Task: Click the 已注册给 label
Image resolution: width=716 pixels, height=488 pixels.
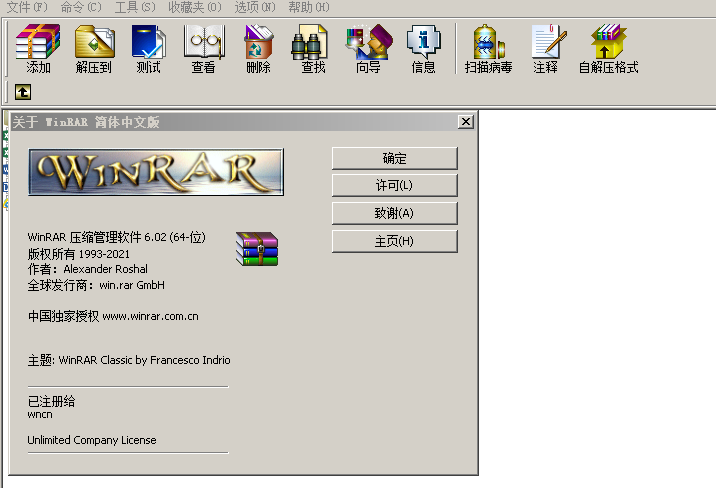Action: [51, 402]
